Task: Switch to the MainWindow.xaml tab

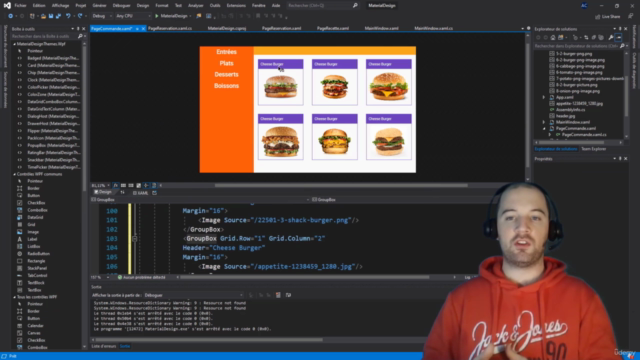Action: pyautogui.click(x=381, y=28)
